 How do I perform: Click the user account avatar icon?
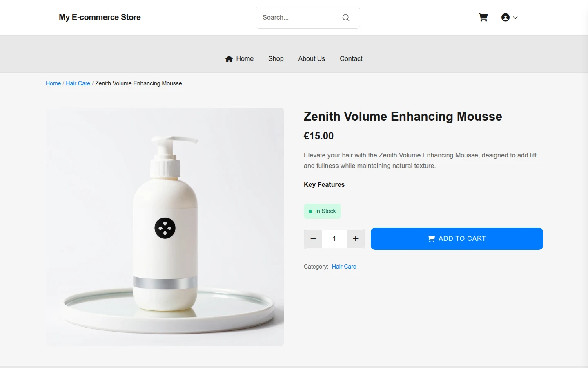click(x=506, y=18)
